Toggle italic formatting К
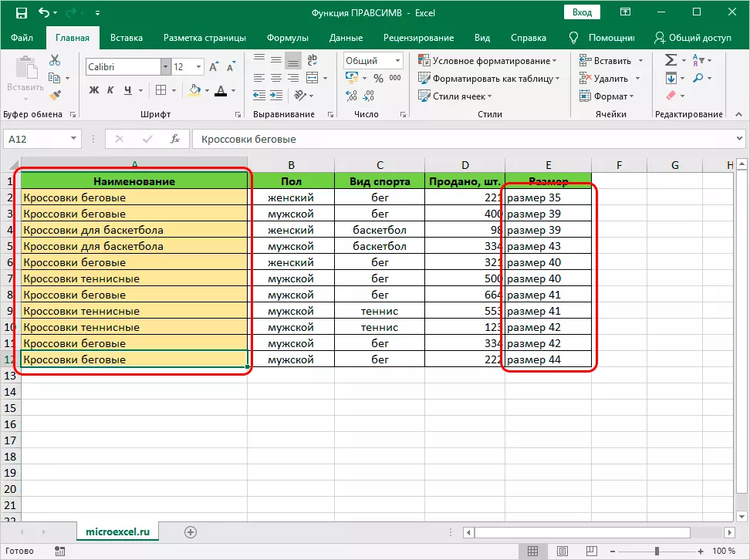 click(110, 90)
